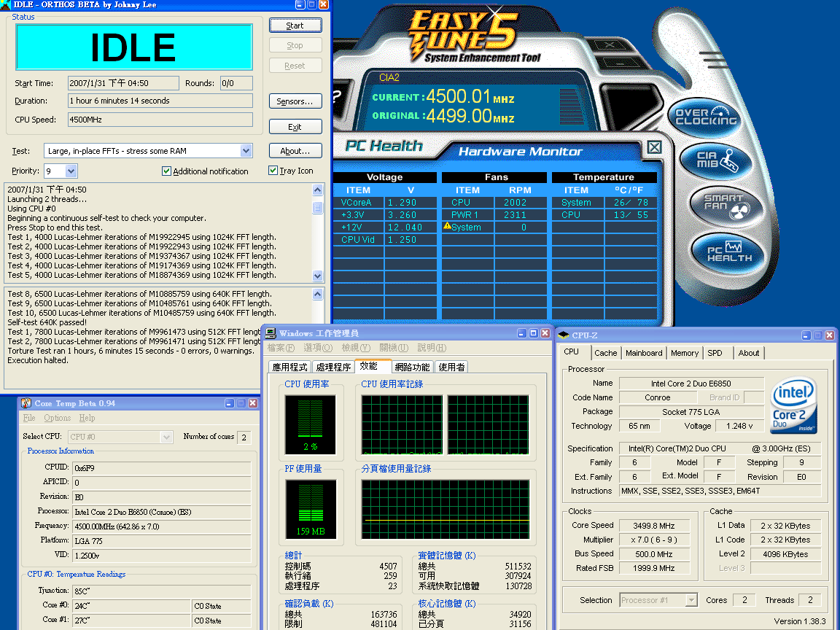The image size is (840, 630).
Task: Click the EasyTune5 help question mark
Action: pyautogui.click(x=337, y=96)
